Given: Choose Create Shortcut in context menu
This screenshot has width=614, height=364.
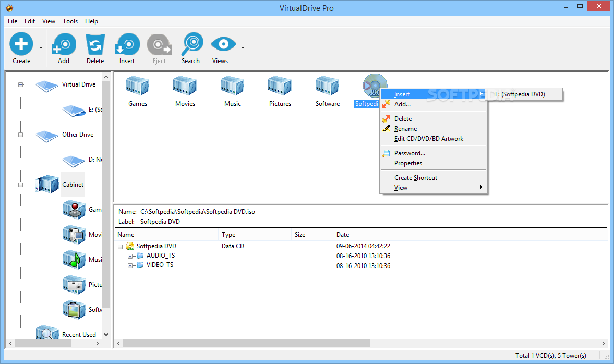Looking at the screenshot, I should pyautogui.click(x=433, y=178).
